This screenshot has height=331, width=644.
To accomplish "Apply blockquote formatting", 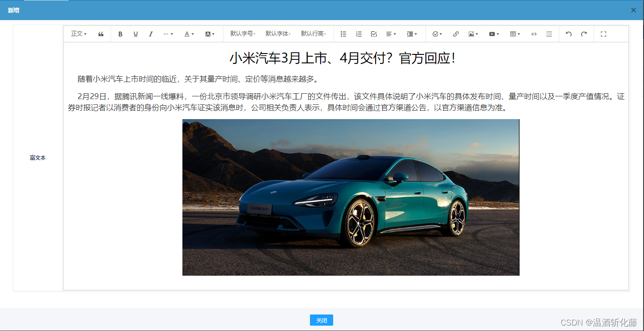I will (101, 34).
